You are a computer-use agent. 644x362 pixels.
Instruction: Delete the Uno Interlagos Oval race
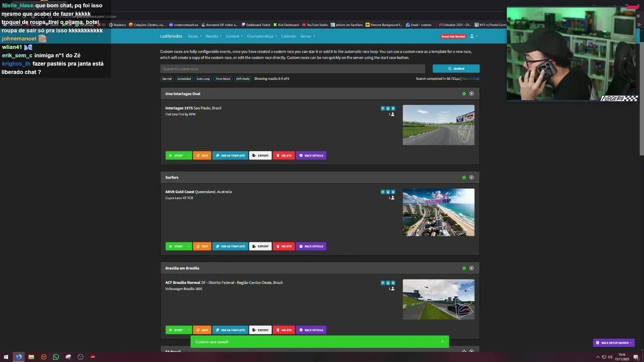(x=284, y=155)
